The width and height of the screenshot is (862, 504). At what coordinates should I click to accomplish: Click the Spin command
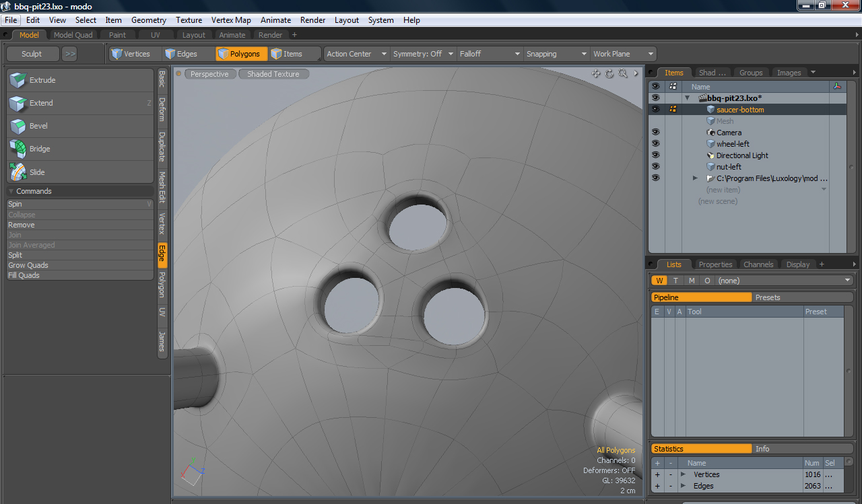[x=80, y=204]
